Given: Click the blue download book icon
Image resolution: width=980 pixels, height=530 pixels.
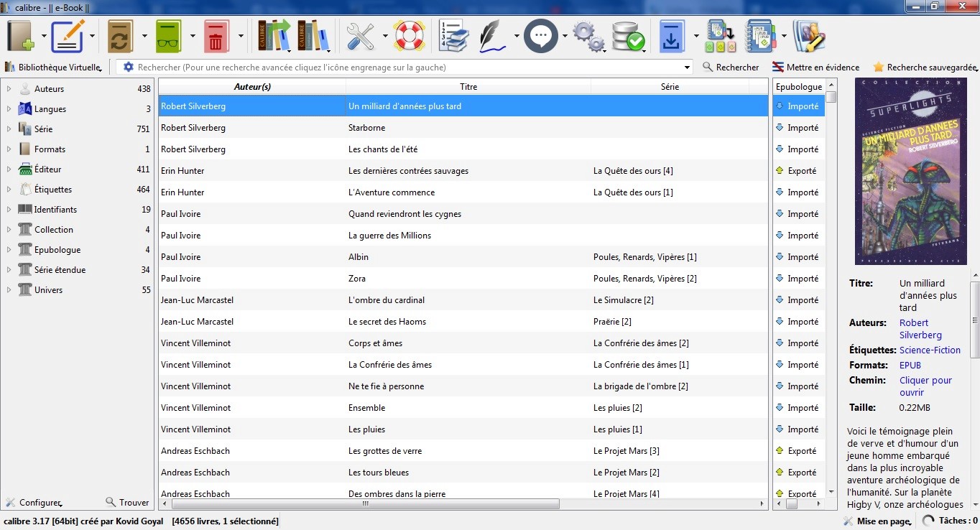Looking at the screenshot, I should [x=672, y=36].
